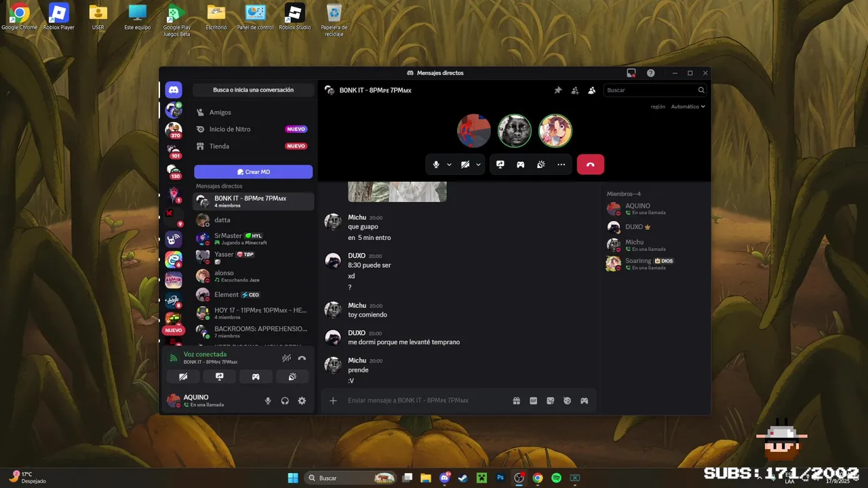Select server icon with 130 badge

174,171
